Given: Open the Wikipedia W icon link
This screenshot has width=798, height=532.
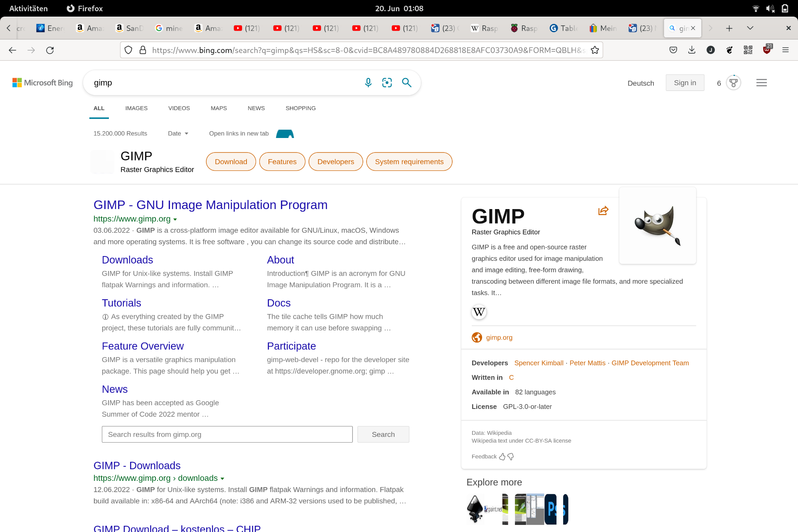Looking at the screenshot, I should (479, 312).
